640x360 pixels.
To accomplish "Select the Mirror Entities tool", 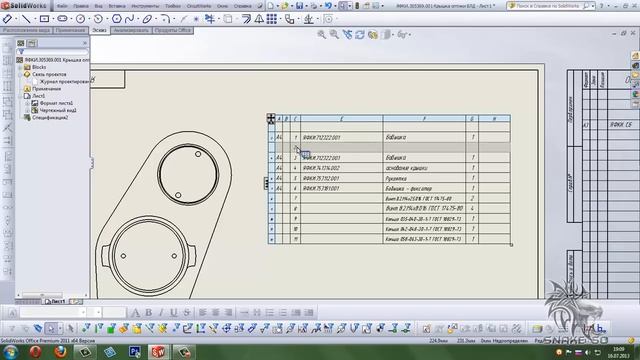I will 259,19.
